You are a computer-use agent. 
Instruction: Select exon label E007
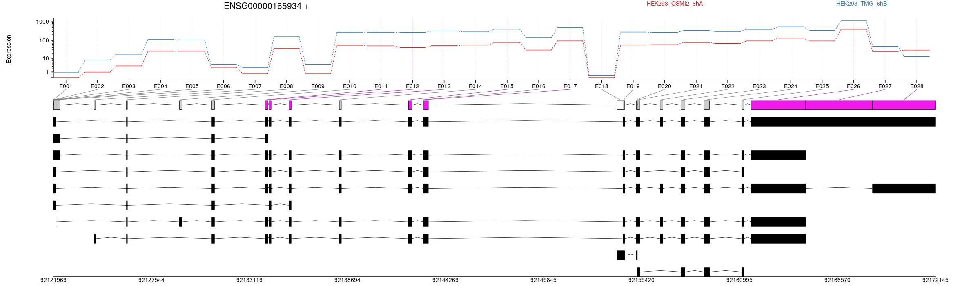pyautogui.click(x=255, y=86)
